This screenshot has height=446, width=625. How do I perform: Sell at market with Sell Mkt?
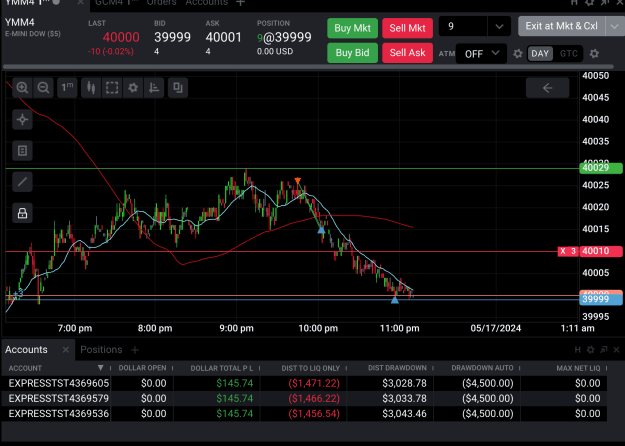[407, 28]
